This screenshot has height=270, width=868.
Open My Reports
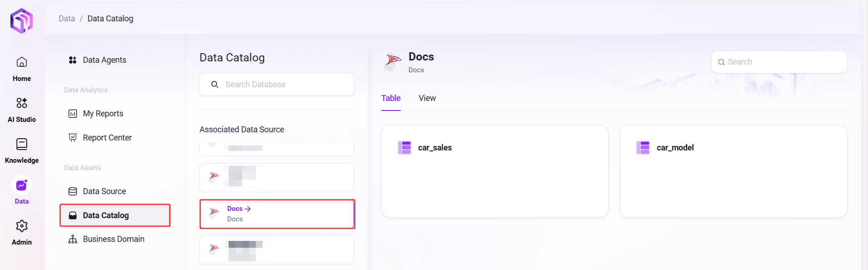tap(103, 114)
